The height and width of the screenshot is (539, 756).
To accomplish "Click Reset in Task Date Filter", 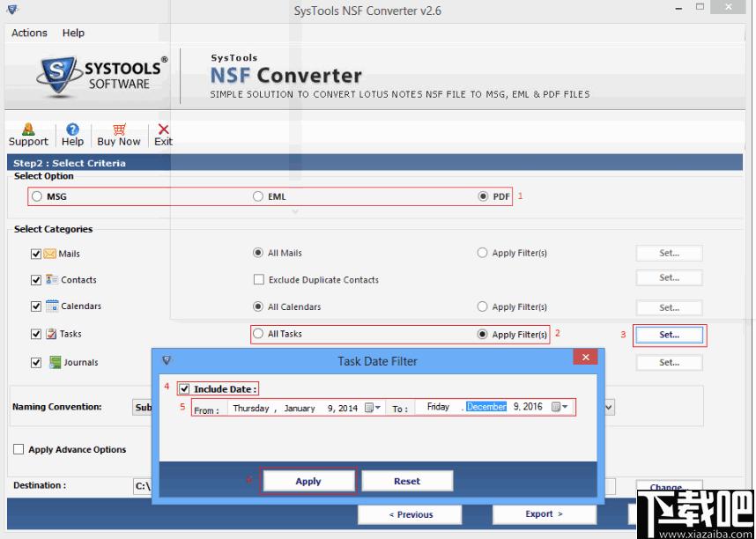I will pyautogui.click(x=407, y=481).
